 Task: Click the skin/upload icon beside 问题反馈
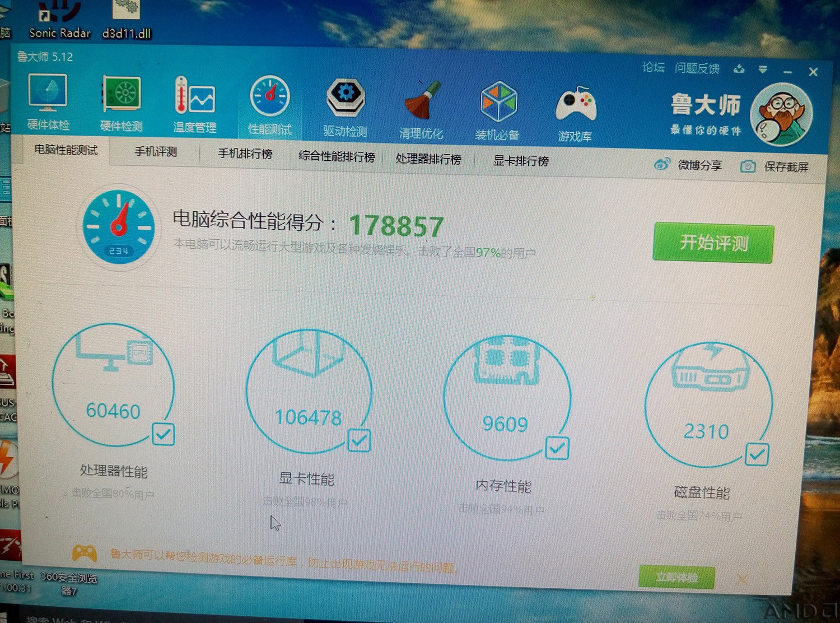tap(739, 69)
